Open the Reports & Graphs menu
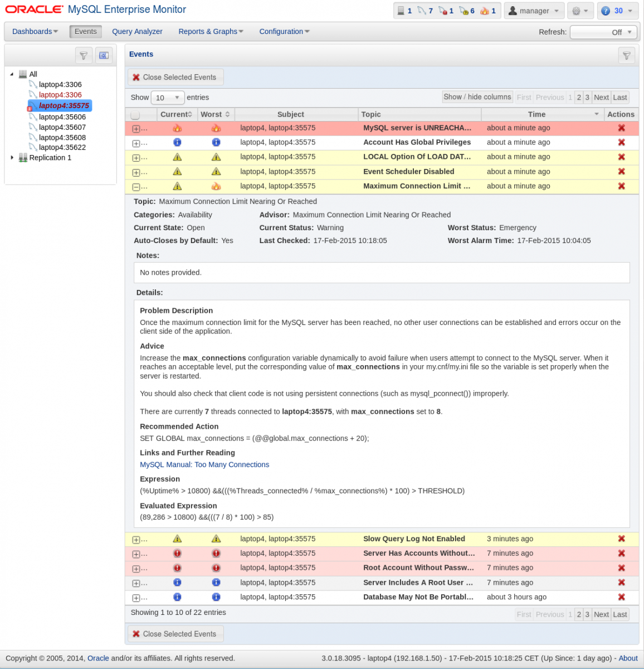Screen dimensions: 644x669 point(211,32)
